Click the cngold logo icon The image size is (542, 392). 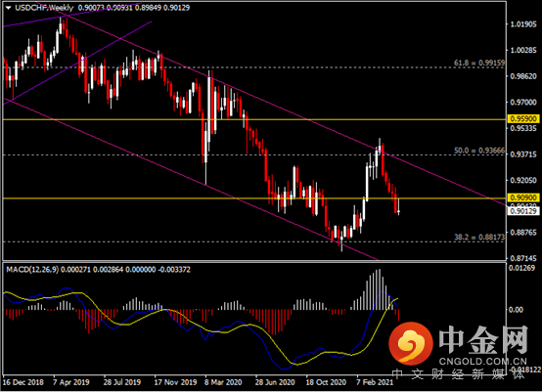pos(411,343)
